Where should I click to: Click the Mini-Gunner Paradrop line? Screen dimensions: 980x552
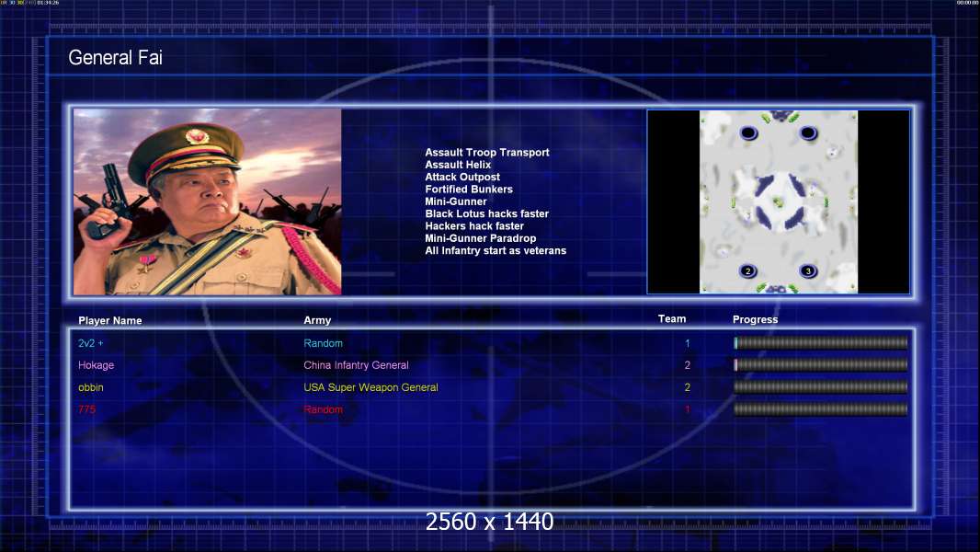pos(481,238)
